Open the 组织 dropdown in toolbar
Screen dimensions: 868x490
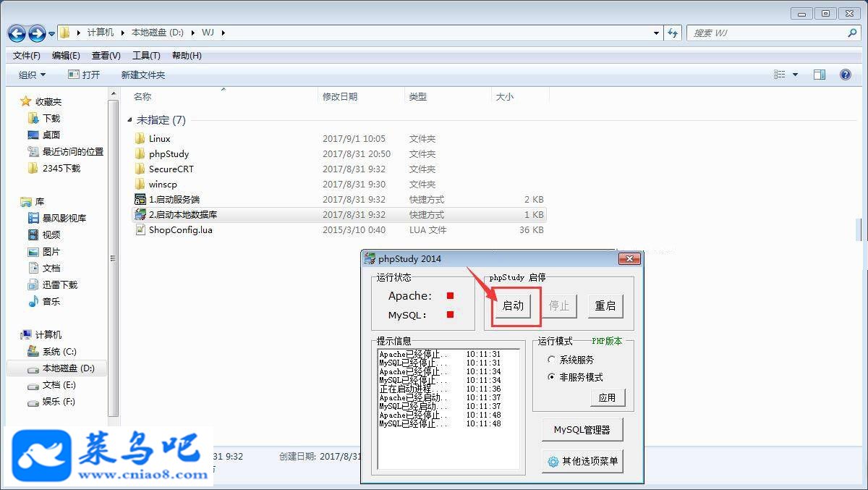click(32, 75)
